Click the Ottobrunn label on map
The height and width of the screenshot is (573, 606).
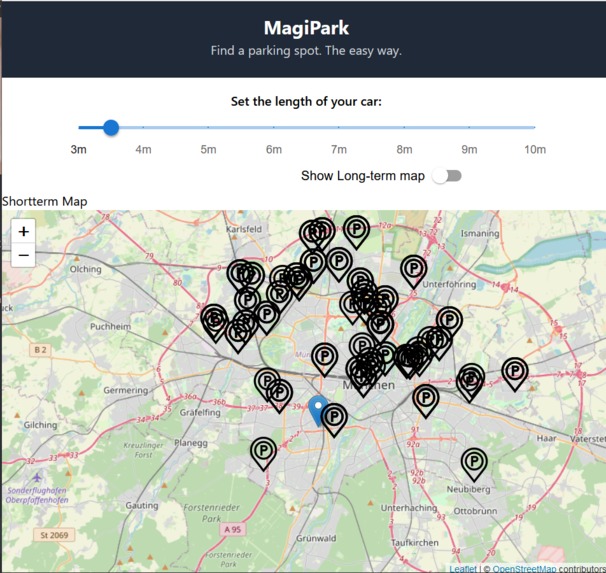[475, 511]
